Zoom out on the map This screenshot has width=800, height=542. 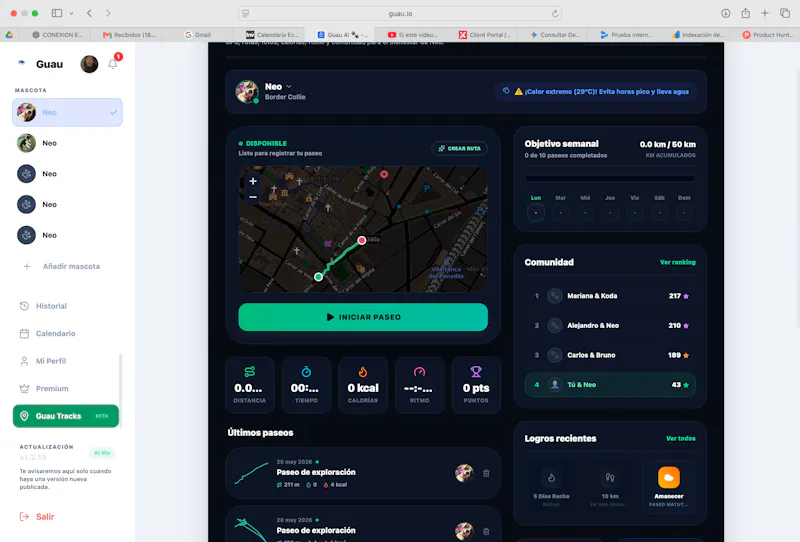pos(253,196)
